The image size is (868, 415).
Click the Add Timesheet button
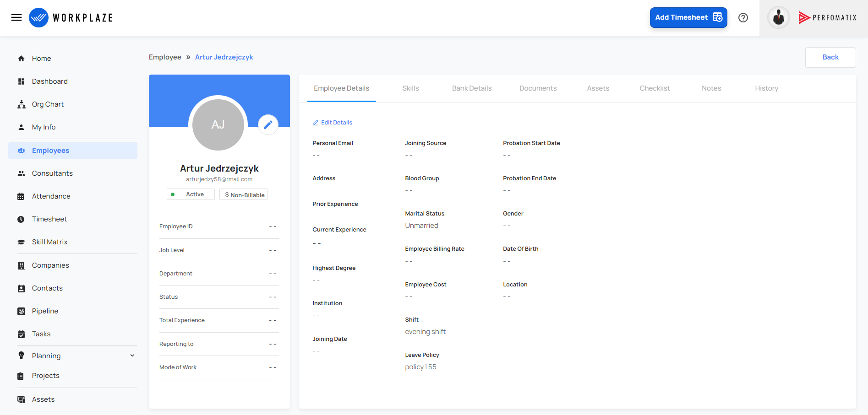pos(688,17)
